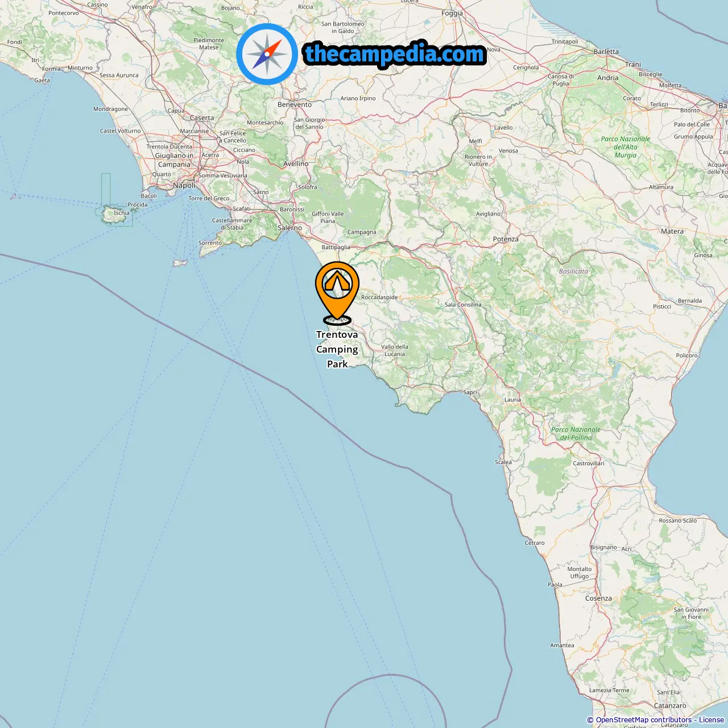Open the OpenStreetMap contributors link
The image size is (728, 728).
click(x=644, y=720)
